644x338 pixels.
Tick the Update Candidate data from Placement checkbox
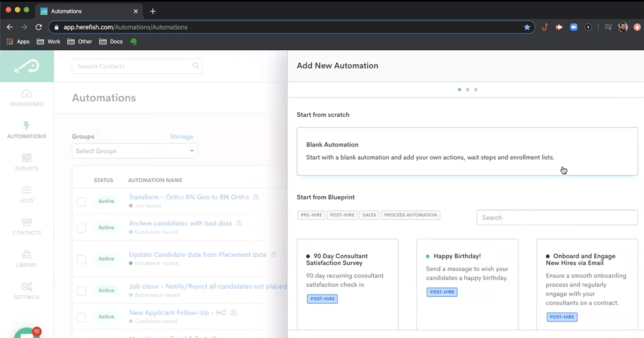click(81, 260)
